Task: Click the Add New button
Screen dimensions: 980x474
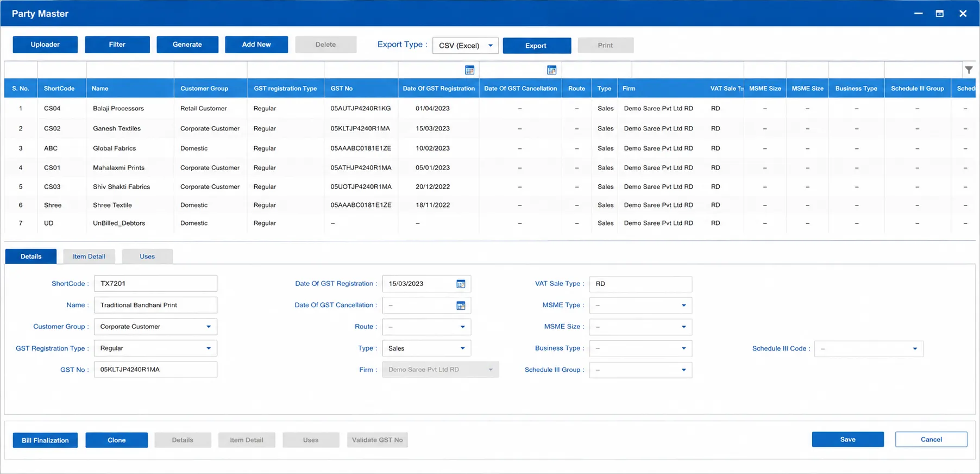Action: tap(256, 45)
